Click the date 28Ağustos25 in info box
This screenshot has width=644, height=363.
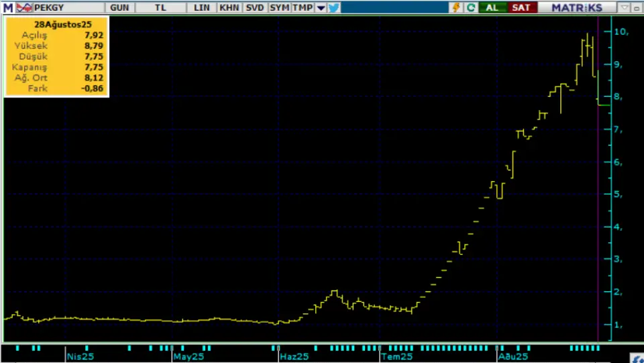click(63, 25)
